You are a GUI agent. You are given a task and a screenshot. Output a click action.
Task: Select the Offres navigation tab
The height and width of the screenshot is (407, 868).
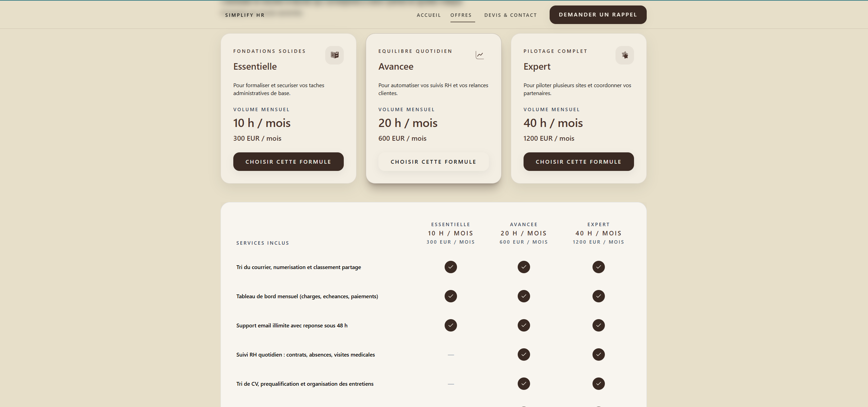pos(461,15)
